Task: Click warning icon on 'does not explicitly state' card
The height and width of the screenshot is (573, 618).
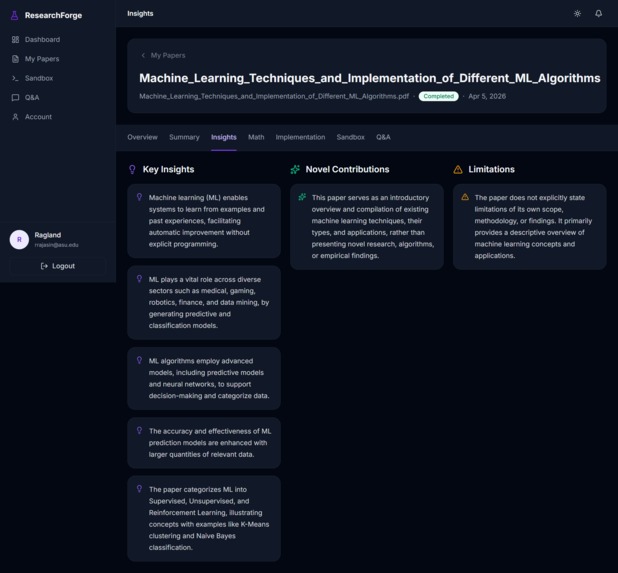Action: (x=465, y=197)
